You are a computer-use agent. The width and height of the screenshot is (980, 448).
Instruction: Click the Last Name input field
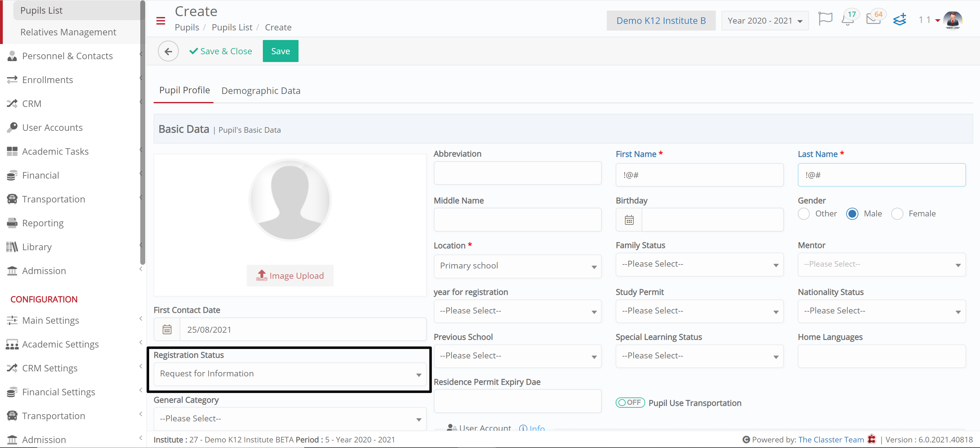point(881,175)
